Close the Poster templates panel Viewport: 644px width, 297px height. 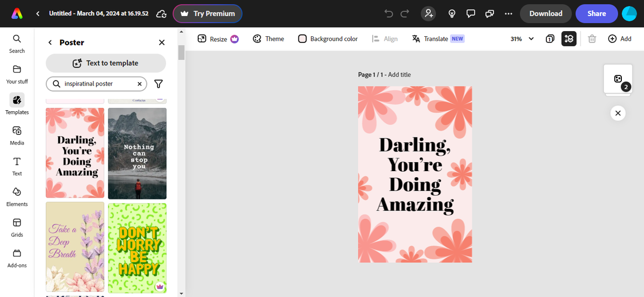tap(162, 43)
